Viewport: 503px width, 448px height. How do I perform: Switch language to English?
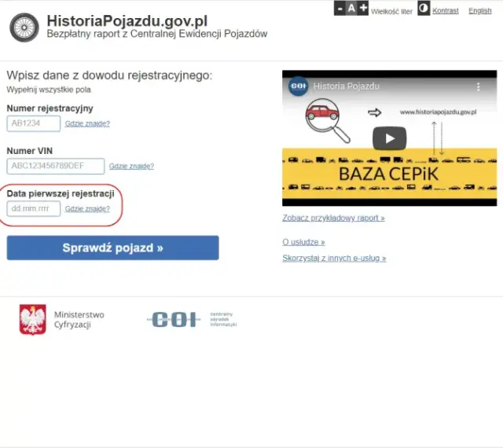pyautogui.click(x=480, y=10)
